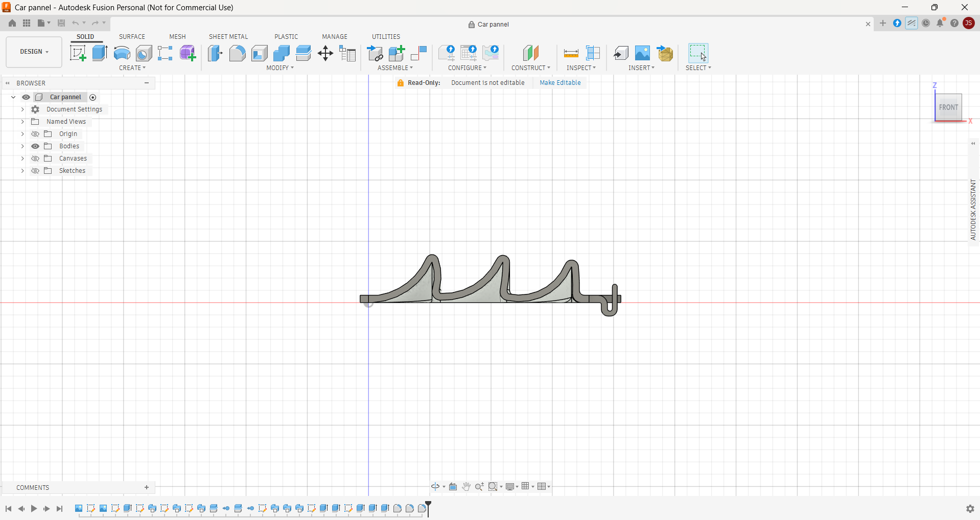
Task: Expand the Bodies folder
Action: tap(22, 146)
